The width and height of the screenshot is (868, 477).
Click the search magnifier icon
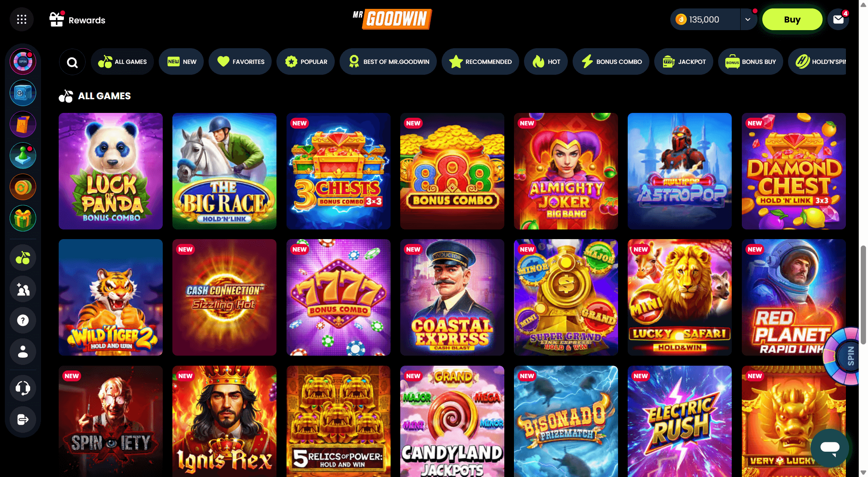click(72, 62)
